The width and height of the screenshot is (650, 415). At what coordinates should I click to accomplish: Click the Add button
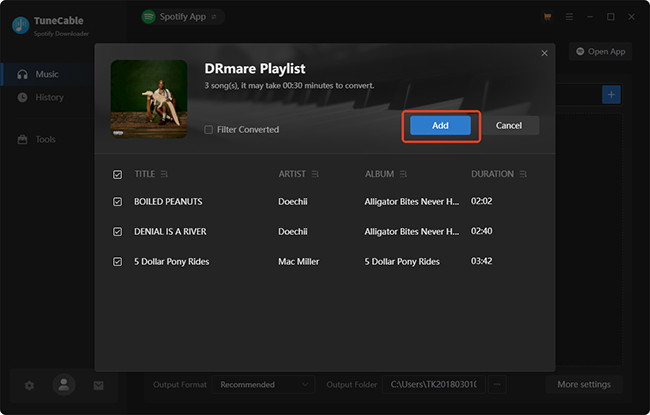coord(440,125)
